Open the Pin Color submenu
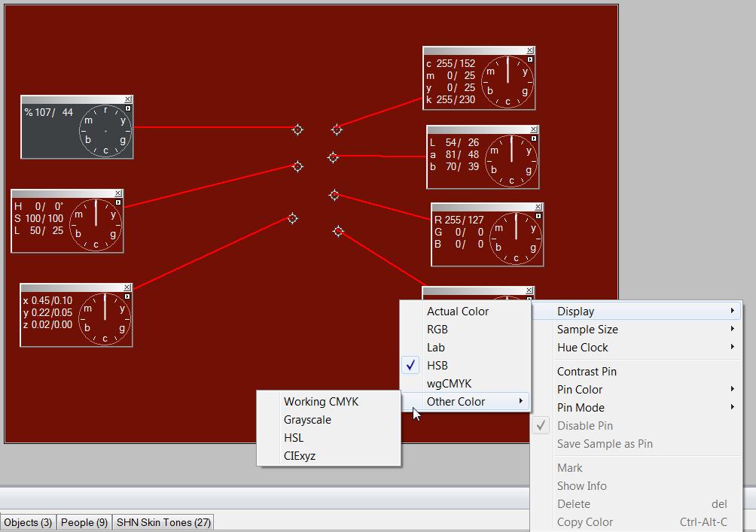 click(x=636, y=389)
